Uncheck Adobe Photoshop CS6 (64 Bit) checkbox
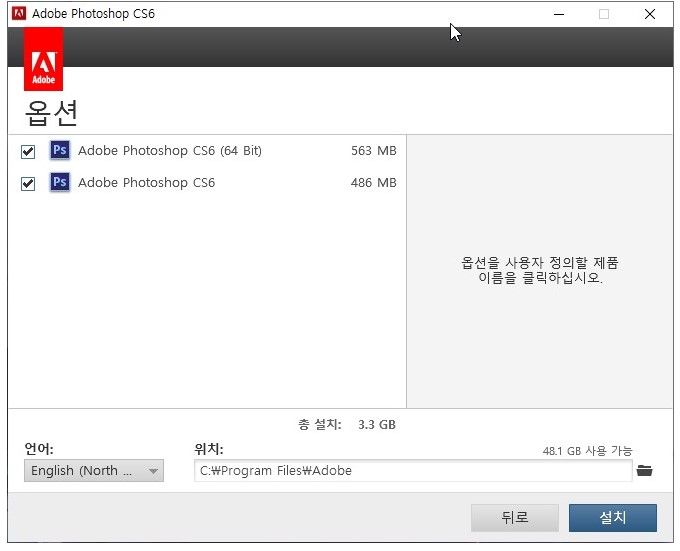The image size is (680, 551). 28,152
